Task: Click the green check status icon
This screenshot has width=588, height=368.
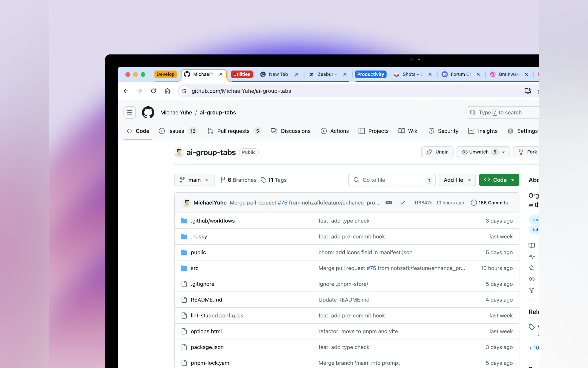Action: [x=403, y=203]
